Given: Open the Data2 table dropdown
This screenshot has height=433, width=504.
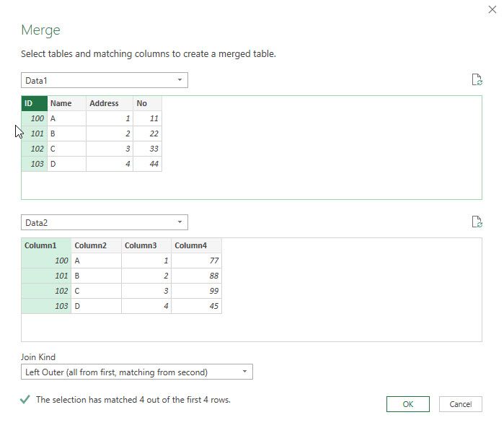Looking at the screenshot, I should pyautogui.click(x=105, y=222).
